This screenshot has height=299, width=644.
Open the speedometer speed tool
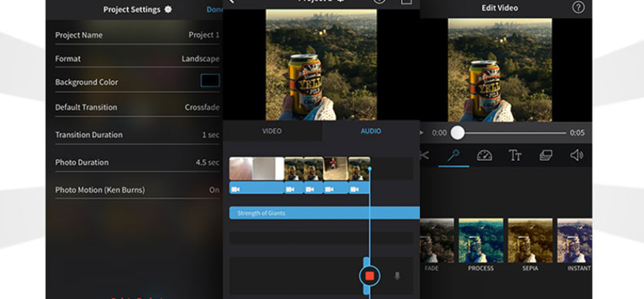(484, 155)
